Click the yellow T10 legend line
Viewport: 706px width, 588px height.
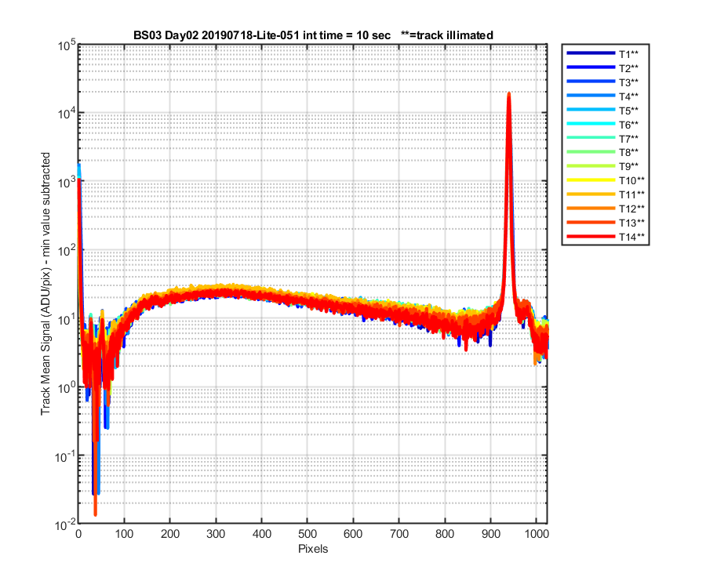[591, 180]
